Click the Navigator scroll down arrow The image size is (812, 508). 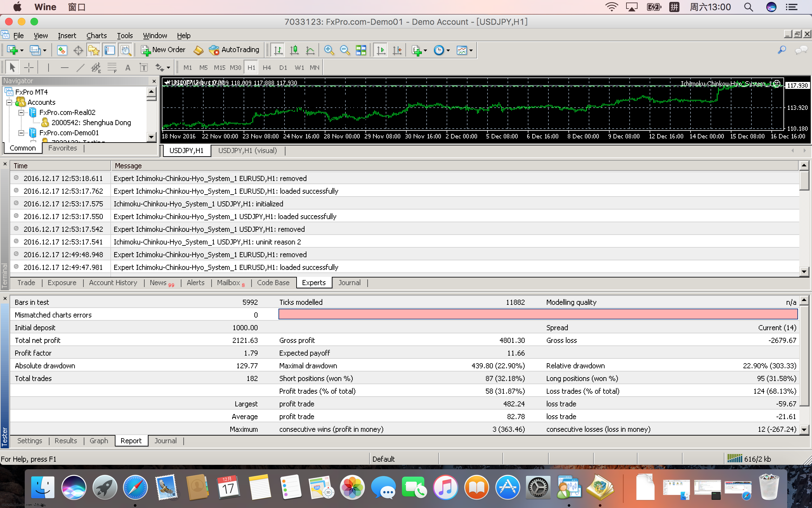tap(151, 137)
